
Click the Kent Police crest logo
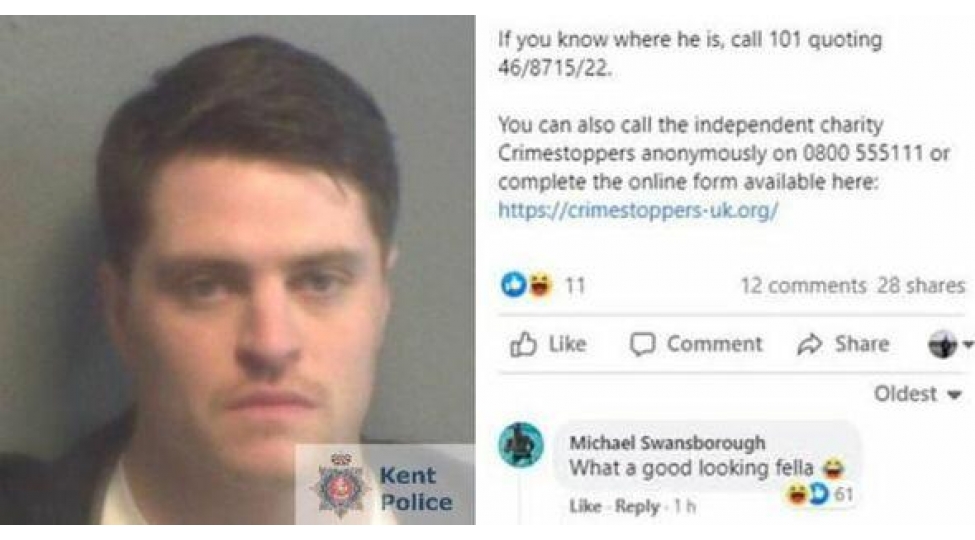click(x=340, y=486)
